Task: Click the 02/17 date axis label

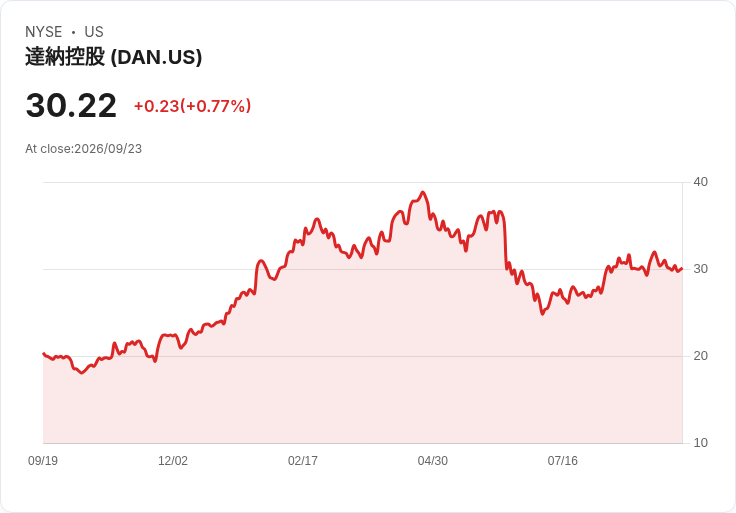Action: pos(303,461)
